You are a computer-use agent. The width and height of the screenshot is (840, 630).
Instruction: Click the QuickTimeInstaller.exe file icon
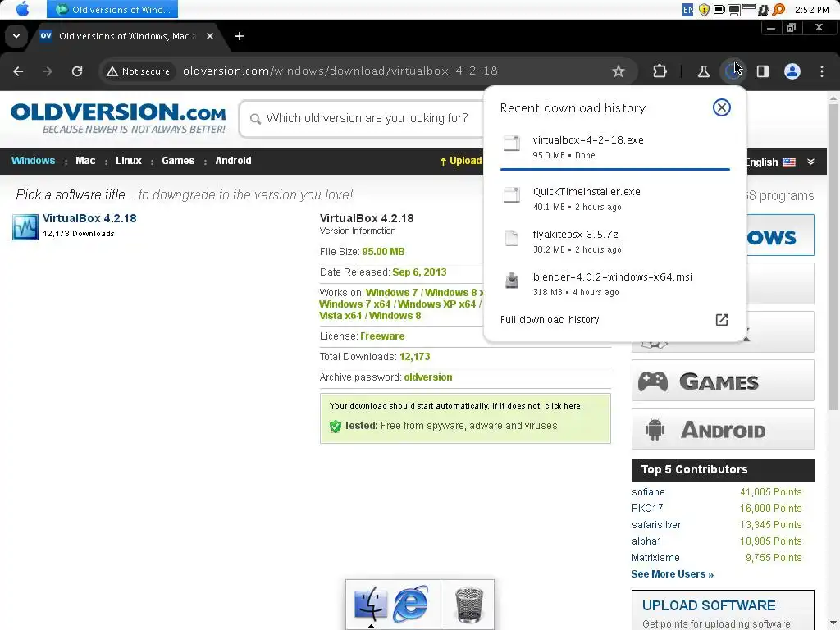point(512,195)
